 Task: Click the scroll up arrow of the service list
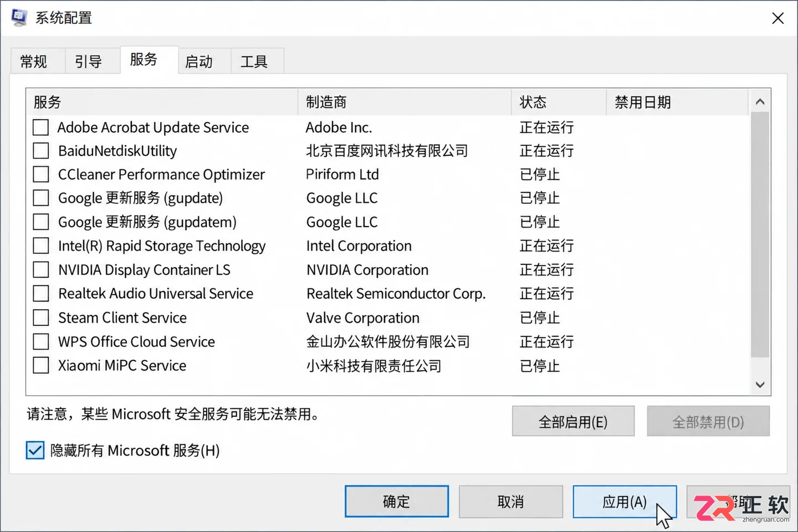(760, 101)
